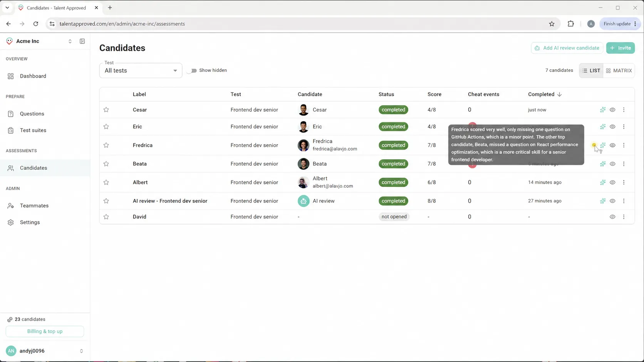Image resolution: width=644 pixels, height=362 pixels.
Task: Click the AI sparkle icon in Albert's row
Action: 603,182
